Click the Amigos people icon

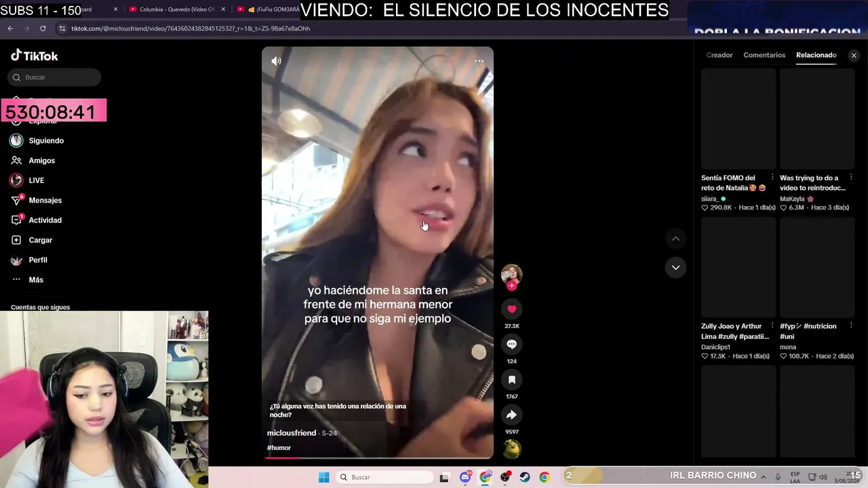coord(16,161)
